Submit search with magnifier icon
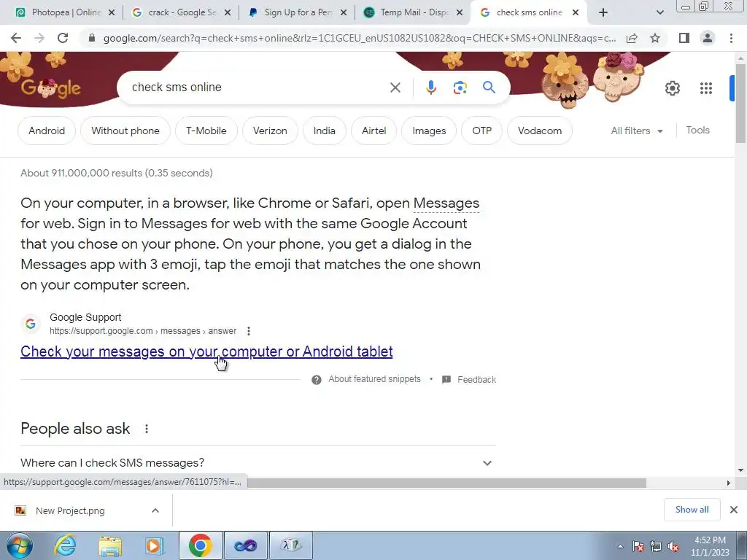The width and height of the screenshot is (747, 560). pyautogui.click(x=489, y=87)
